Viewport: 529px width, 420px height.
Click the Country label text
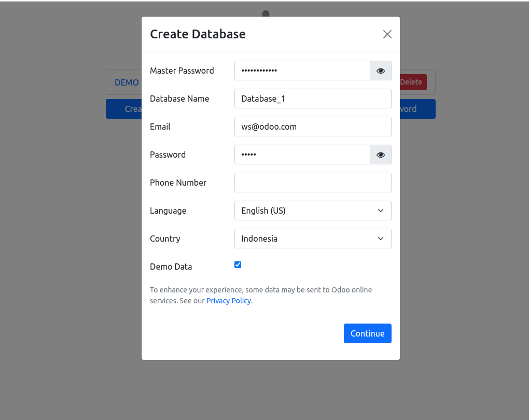pos(165,239)
